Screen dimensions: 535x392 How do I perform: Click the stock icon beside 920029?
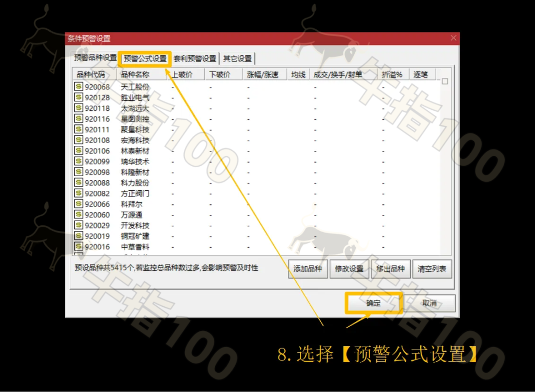click(x=78, y=225)
